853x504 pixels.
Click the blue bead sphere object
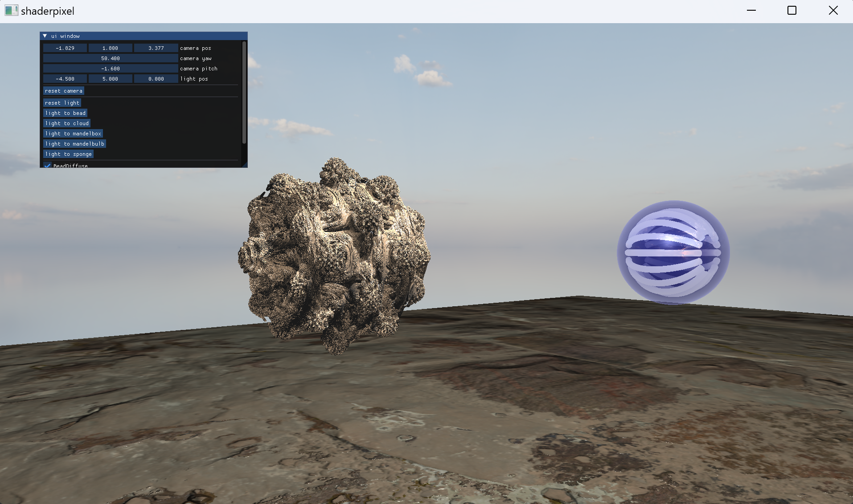pos(673,252)
